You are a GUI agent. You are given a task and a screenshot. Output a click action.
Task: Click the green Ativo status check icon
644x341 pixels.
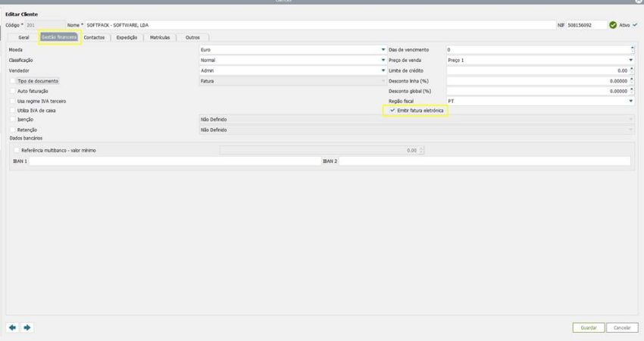[612, 25]
